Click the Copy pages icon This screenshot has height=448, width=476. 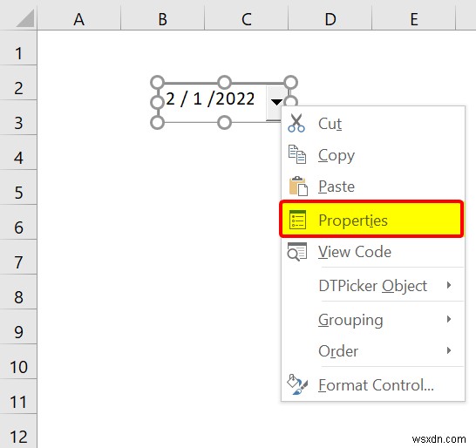pyautogui.click(x=297, y=154)
